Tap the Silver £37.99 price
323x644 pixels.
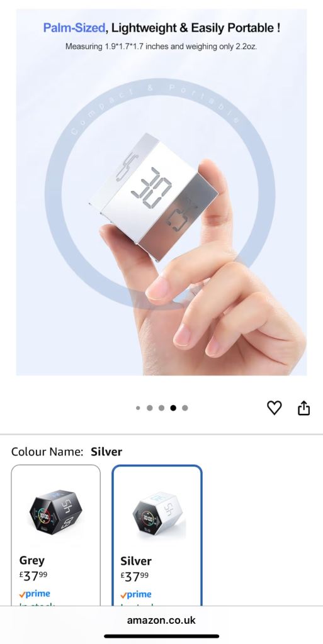coord(134,577)
